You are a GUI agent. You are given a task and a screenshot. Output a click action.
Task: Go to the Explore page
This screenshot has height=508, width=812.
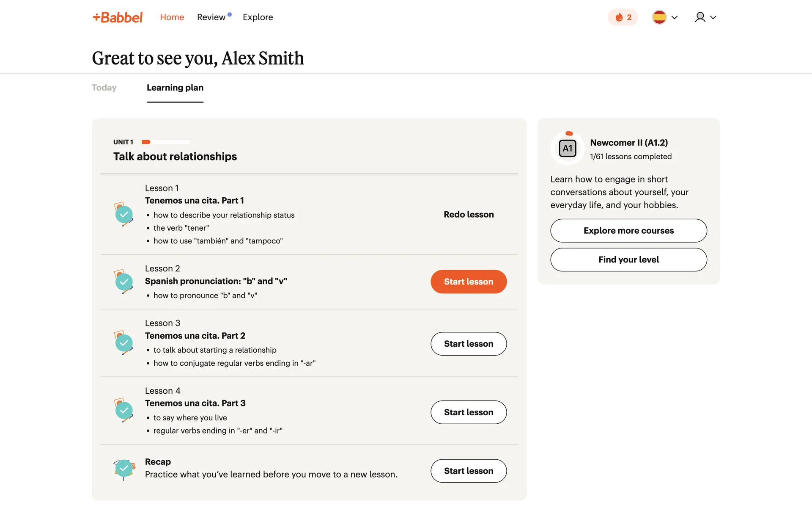click(258, 17)
